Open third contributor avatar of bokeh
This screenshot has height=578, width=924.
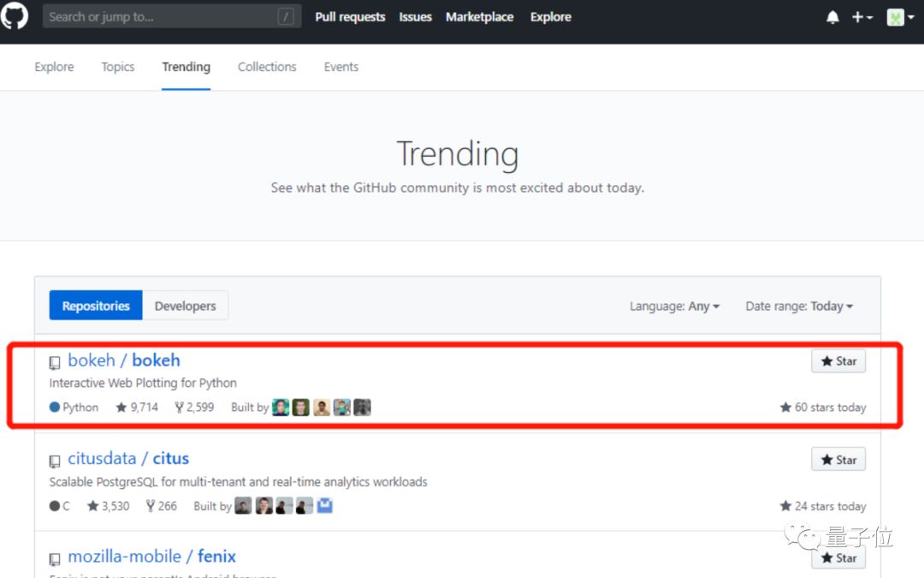coord(322,407)
